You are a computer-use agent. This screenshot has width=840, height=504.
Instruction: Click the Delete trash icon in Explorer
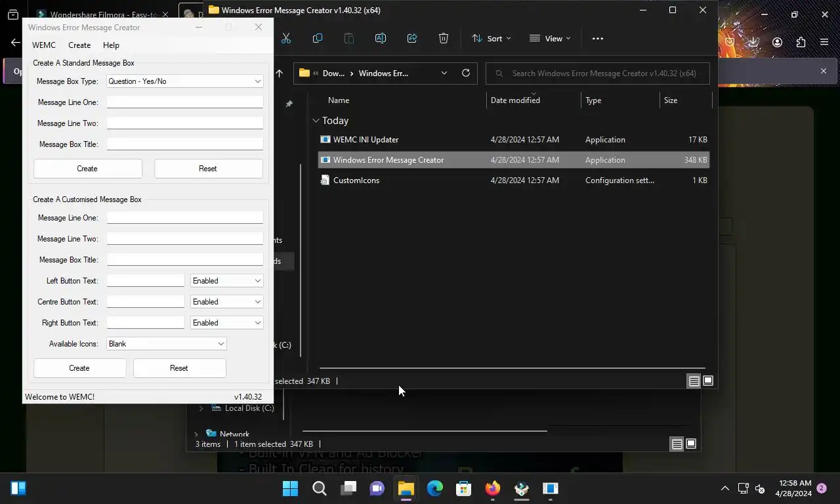[444, 38]
